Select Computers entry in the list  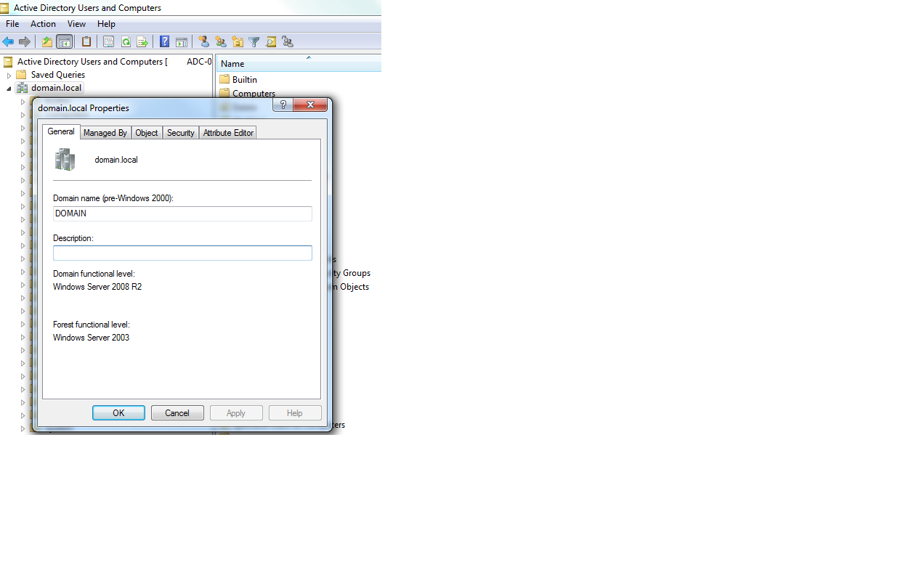(254, 94)
